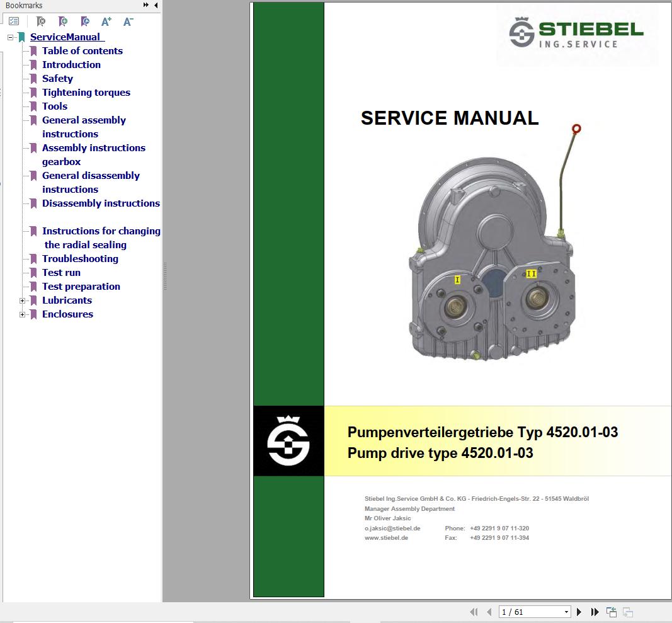This screenshot has width=672, height=623.
Task: Click the o.jaksic@stiebel.de email address
Action: (392, 529)
